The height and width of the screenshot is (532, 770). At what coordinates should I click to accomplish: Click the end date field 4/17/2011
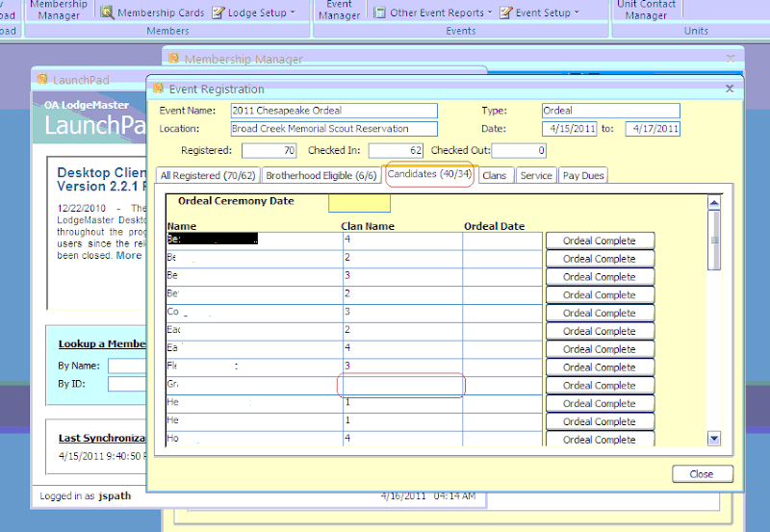coord(653,129)
